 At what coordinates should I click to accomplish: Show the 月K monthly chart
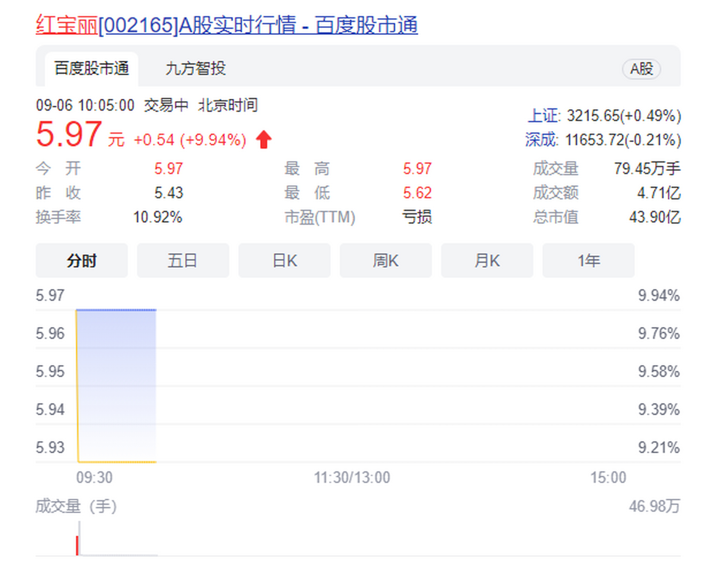click(487, 260)
